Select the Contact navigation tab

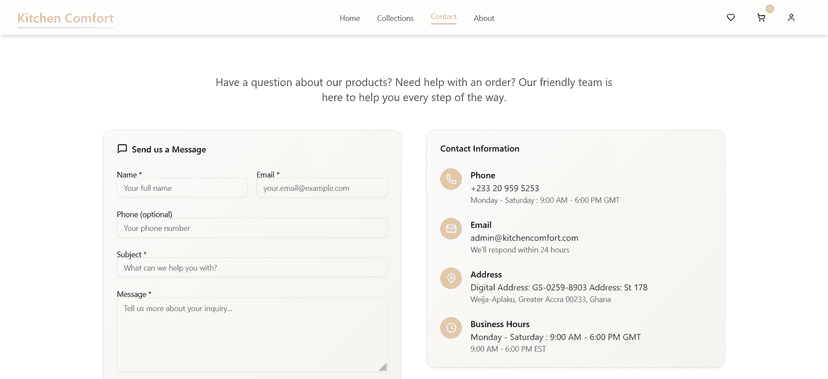click(x=444, y=17)
